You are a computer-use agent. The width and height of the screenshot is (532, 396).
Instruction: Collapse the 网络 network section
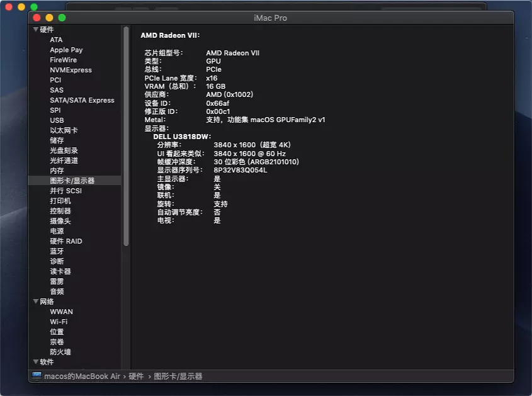click(x=37, y=302)
